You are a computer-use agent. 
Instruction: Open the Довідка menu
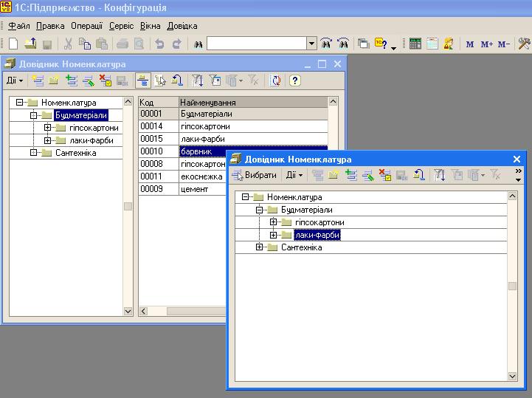[182, 26]
